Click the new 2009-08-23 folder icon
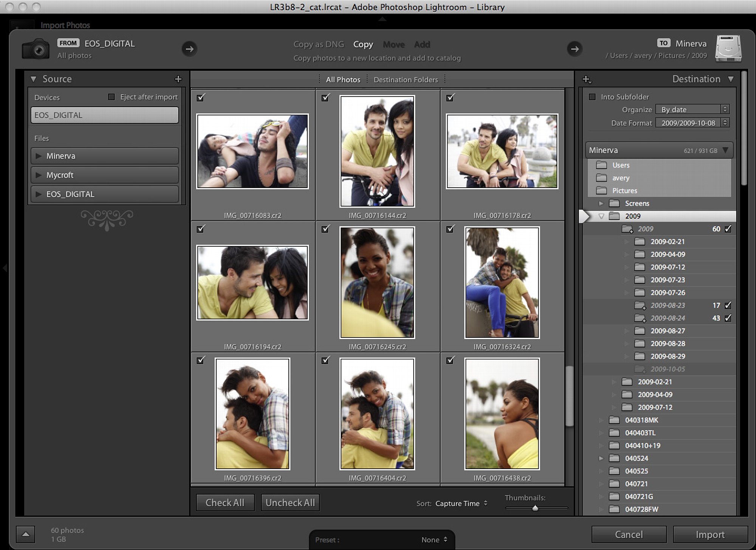 click(640, 306)
